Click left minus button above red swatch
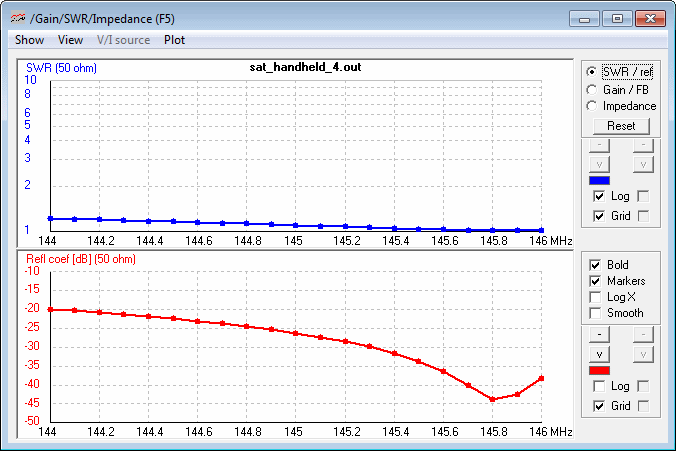Viewport: 676px width, 451px height. [599, 335]
